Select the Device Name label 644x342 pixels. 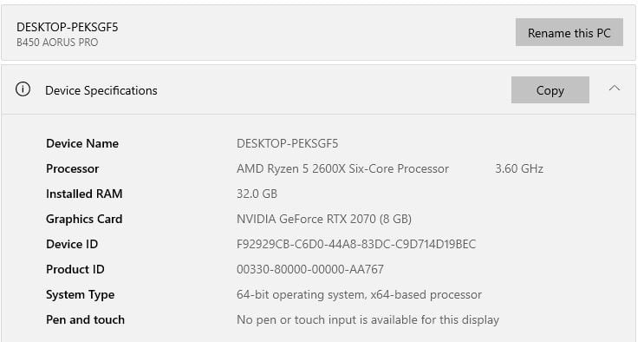coord(82,143)
